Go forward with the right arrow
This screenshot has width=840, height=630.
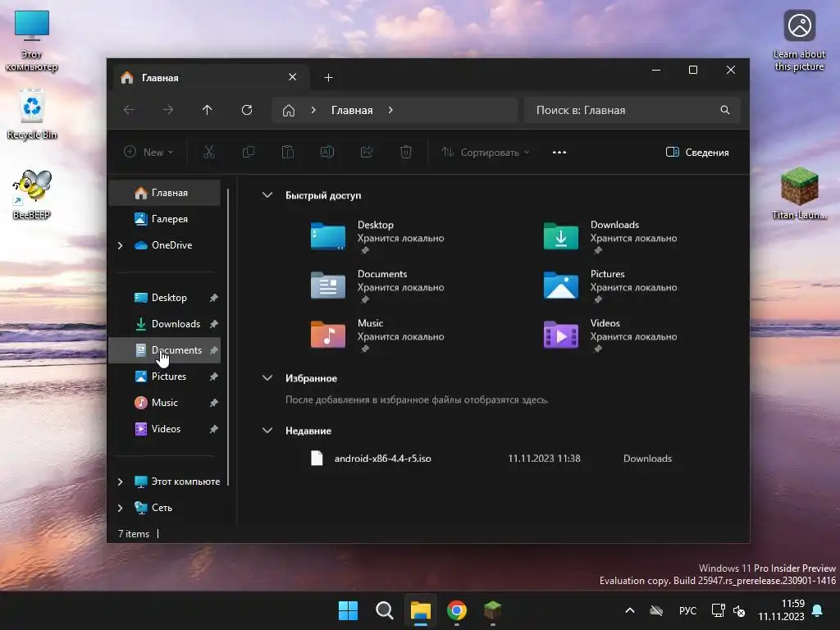pos(168,110)
